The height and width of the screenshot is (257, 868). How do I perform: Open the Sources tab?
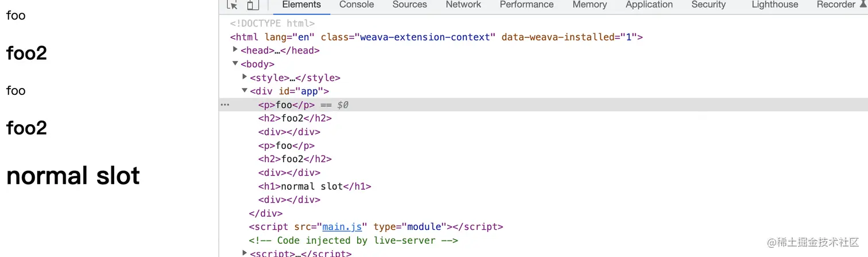(410, 5)
